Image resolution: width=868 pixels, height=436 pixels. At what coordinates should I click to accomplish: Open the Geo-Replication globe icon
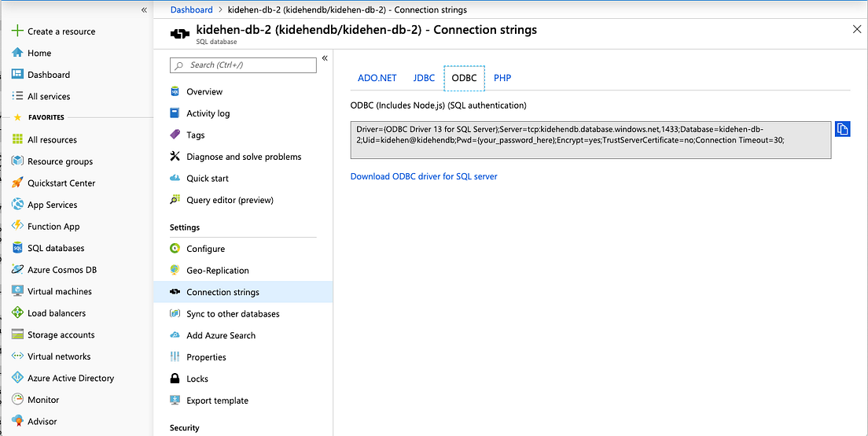tap(175, 271)
